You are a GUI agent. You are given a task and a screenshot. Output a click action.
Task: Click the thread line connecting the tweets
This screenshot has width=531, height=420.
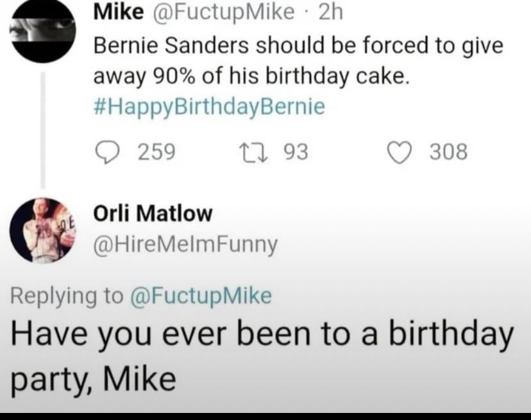pos(44,128)
